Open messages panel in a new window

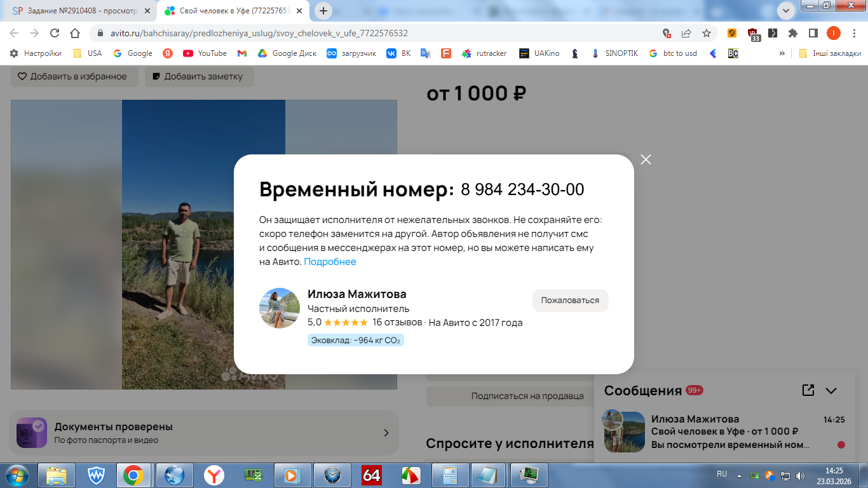pyautogui.click(x=808, y=390)
